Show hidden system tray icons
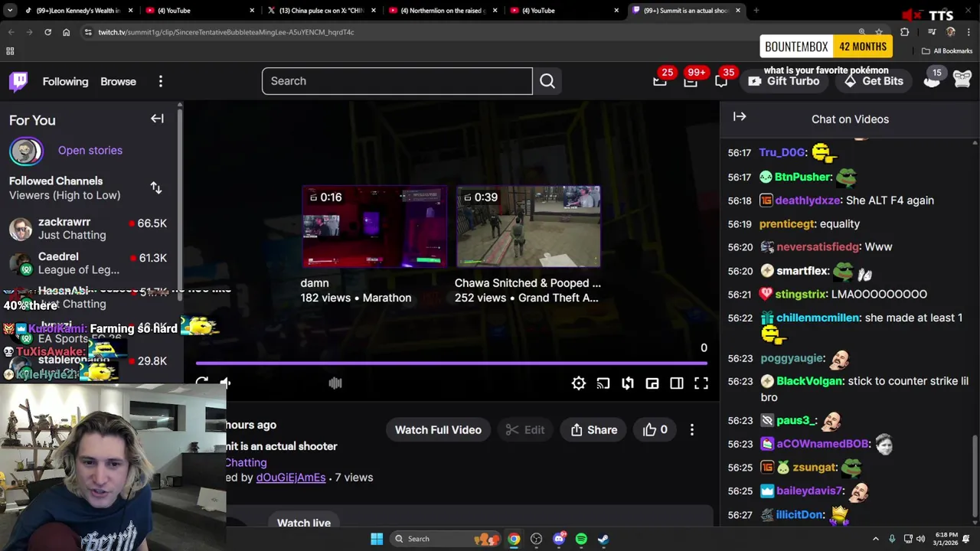 [875, 539]
